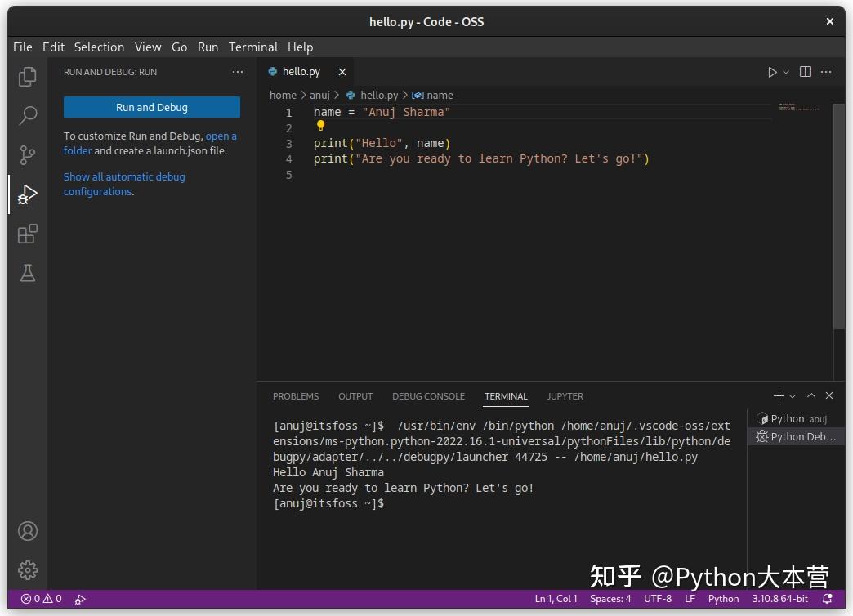Open a new terminal with plus icon

[778, 395]
